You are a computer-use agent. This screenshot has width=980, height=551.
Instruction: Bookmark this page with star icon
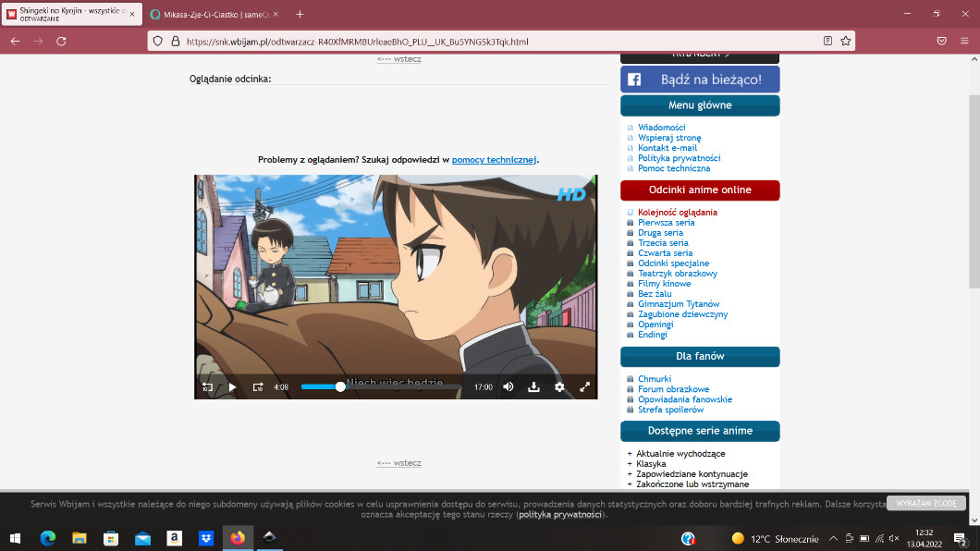[x=845, y=42]
